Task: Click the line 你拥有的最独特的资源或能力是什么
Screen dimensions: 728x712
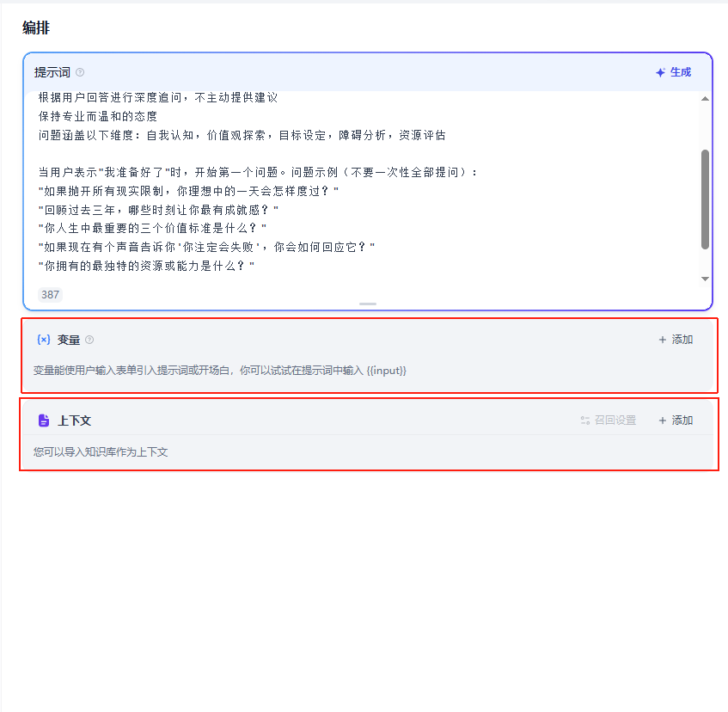Action: 146,267
